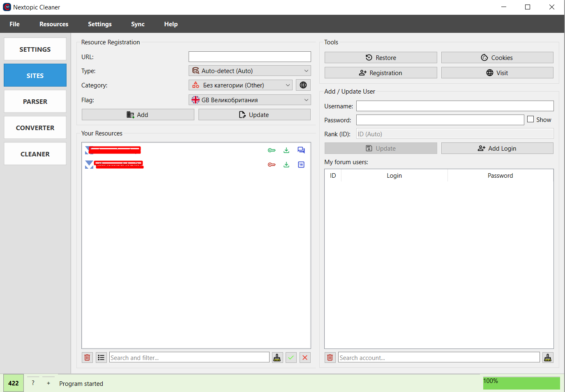The width and height of the screenshot is (565, 392).
Task: Click the list view icon under Your Resources
Action: tap(101, 358)
